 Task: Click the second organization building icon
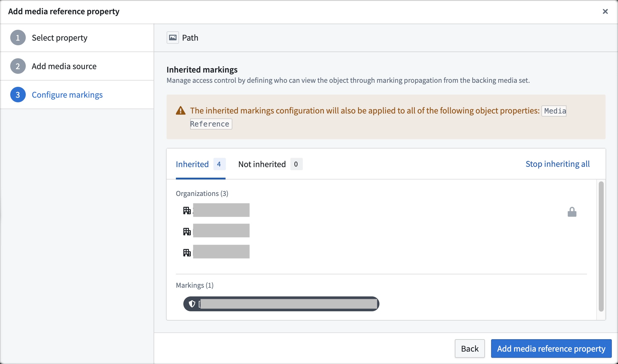click(187, 231)
